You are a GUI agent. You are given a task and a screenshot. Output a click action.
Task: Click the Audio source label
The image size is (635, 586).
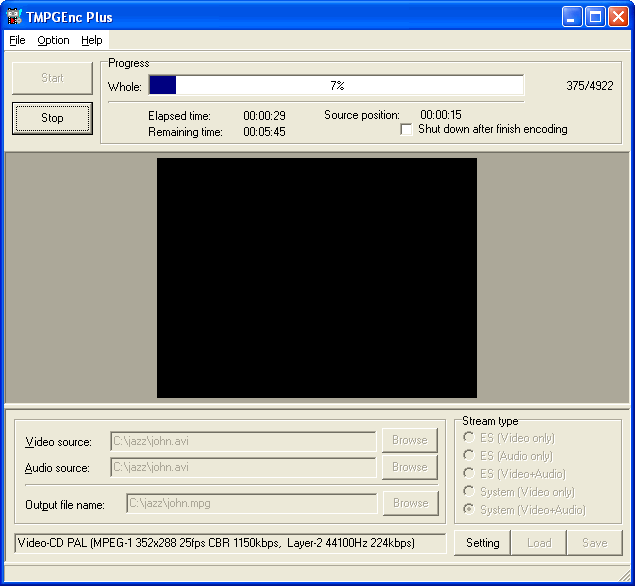pos(57,468)
